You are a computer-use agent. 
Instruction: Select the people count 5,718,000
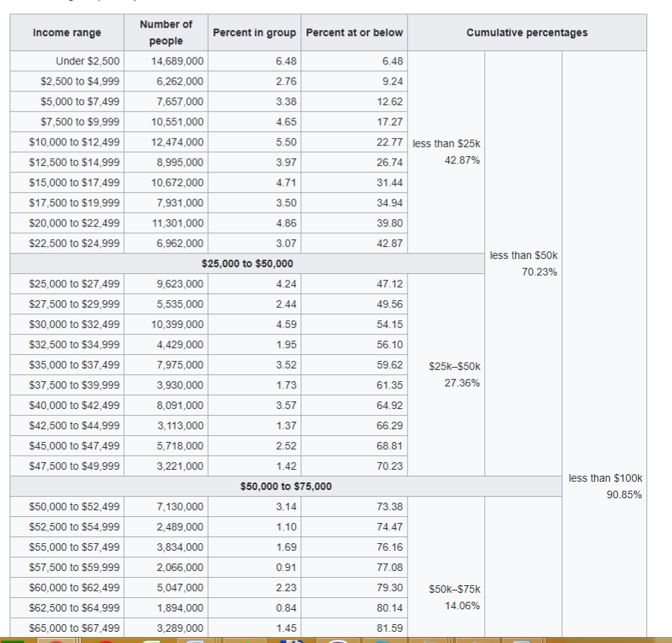coord(179,446)
